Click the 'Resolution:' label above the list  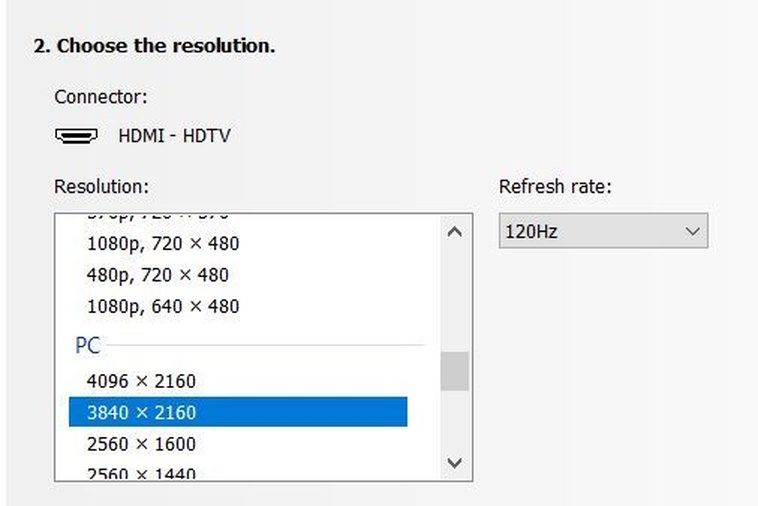pos(101,187)
